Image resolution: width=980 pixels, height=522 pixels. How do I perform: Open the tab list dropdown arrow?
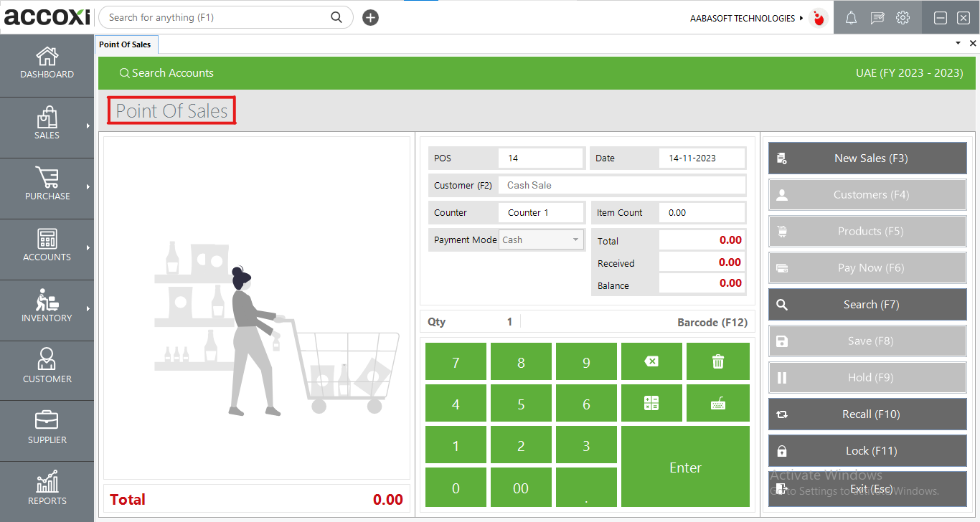[957, 43]
